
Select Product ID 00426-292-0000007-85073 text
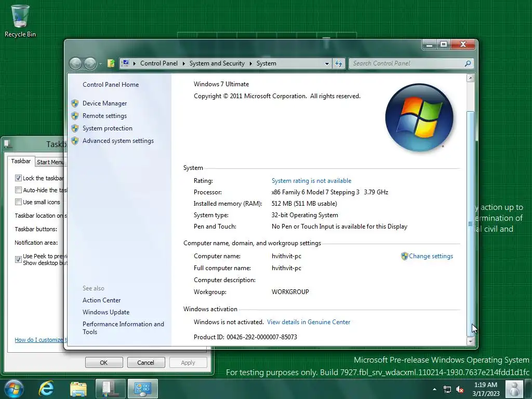pos(245,337)
